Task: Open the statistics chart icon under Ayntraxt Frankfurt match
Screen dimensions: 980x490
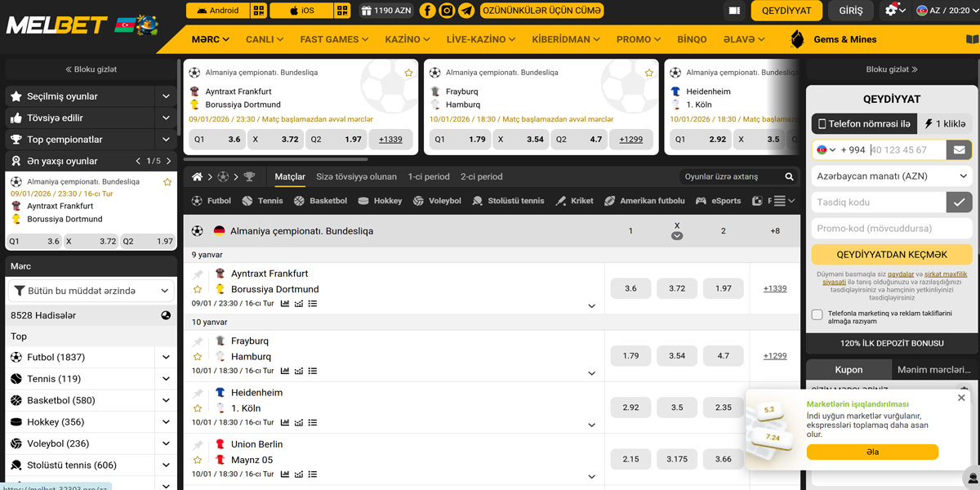Action: click(284, 304)
